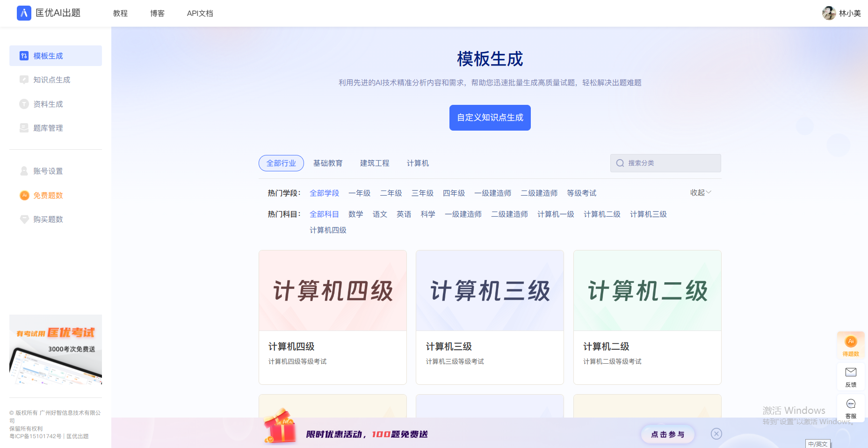Open the API文档 menu item
Viewport: 868px width, 448px height.
tap(200, 13)
